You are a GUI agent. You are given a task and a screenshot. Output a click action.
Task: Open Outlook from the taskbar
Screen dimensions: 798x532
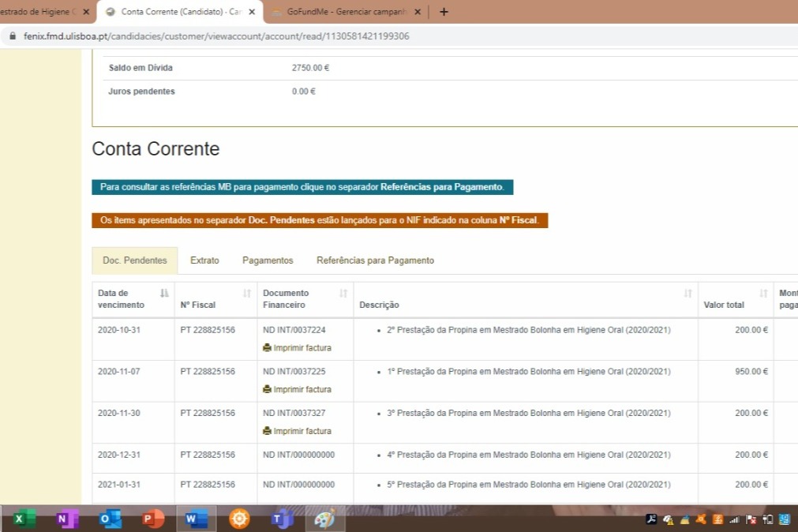110,519
